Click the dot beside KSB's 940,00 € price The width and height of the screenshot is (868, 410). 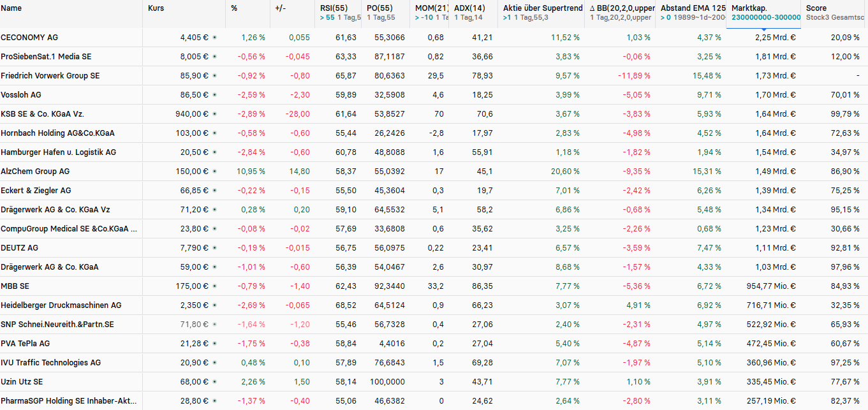(x=214, y=114)
